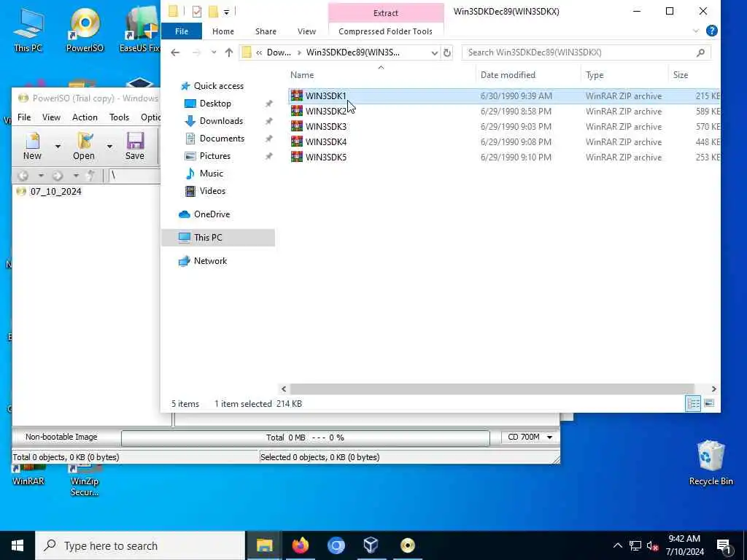Viewport: 747px width, 560px height.
Task: Open PowerISO desktop shortcut
Action: 85,29
